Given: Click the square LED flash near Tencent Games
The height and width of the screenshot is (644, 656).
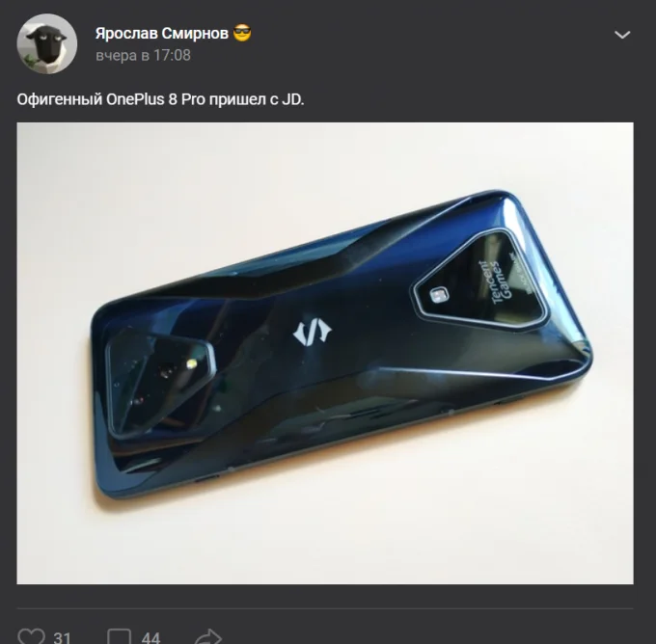Looking at the screenshot, I should click(439, 295).
